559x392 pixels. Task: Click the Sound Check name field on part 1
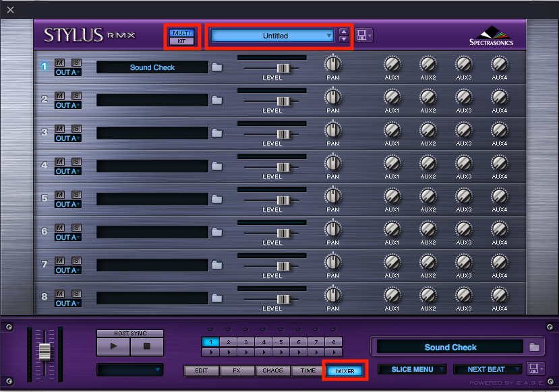tap(152, 67)
